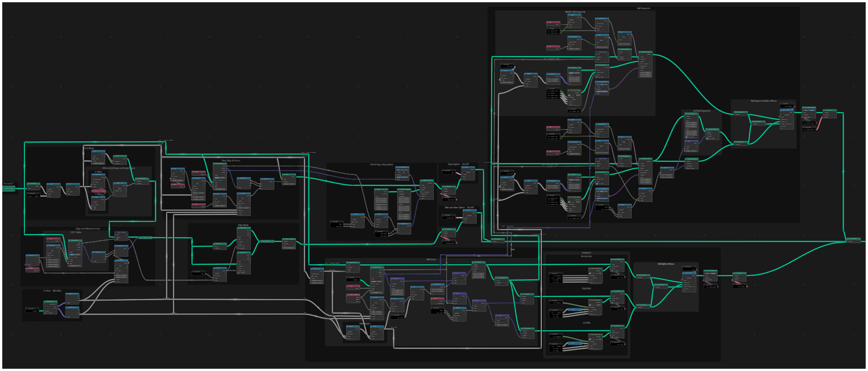Select the Group Input node at far left
Screen dimensions: 868x371
[x=8, y=189]
